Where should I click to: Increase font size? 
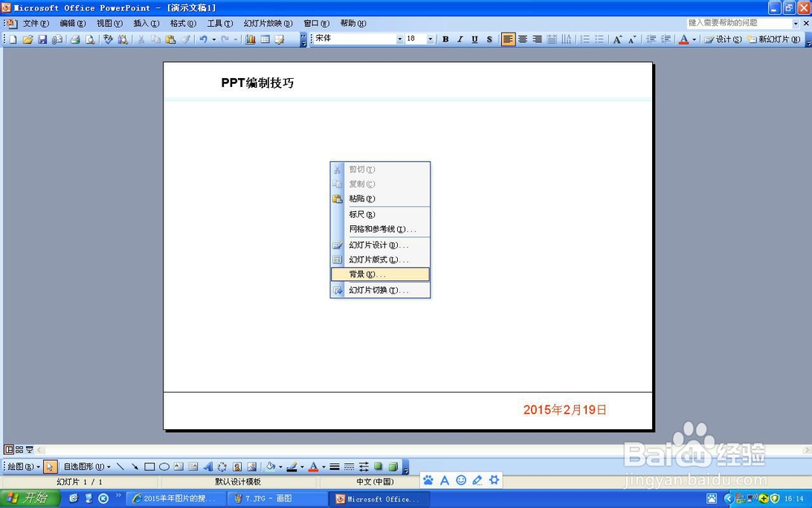click(x=617, y=39)
